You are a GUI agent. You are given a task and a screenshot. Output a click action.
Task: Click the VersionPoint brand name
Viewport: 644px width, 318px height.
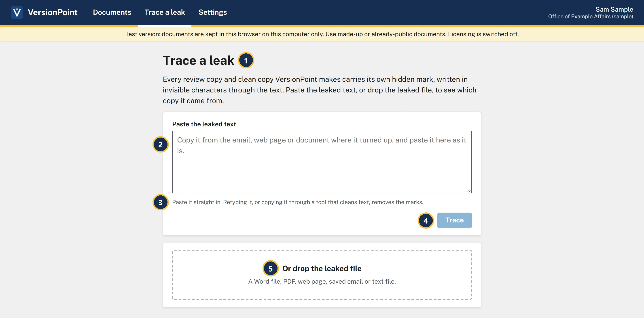[53, 12]
